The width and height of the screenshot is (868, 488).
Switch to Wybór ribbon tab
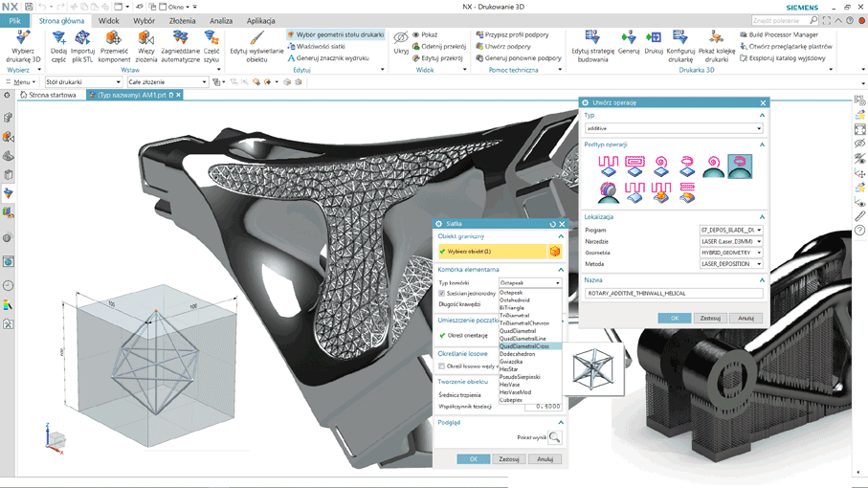click(x=144, y=20)
